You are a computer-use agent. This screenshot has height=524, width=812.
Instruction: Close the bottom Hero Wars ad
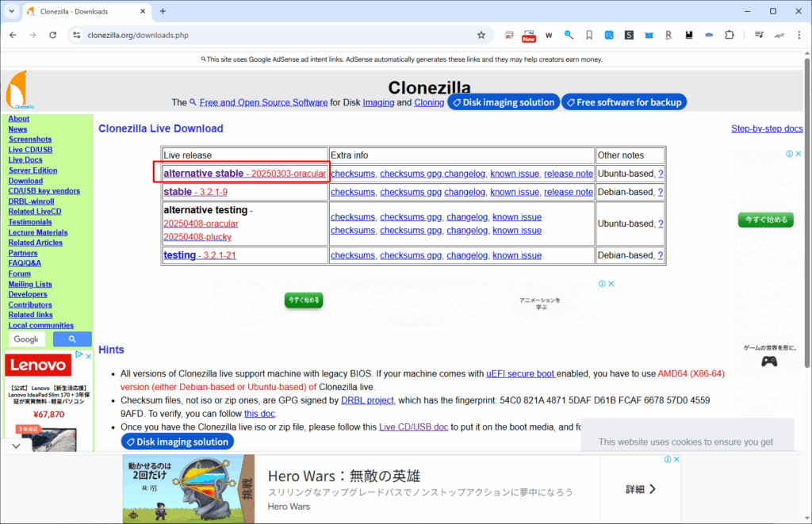pos(676,459)
